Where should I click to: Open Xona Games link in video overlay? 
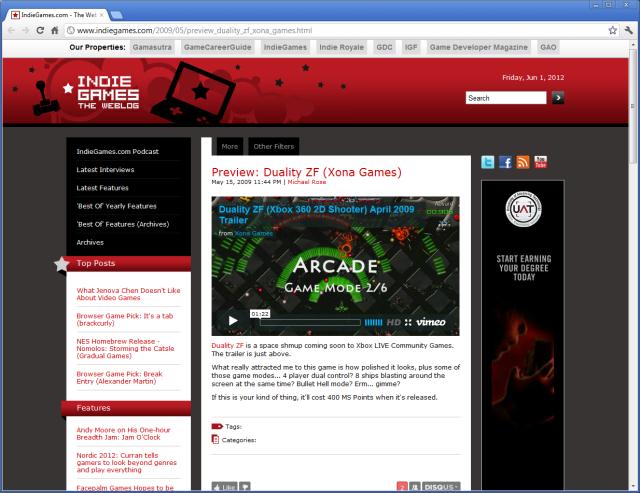click(x=253, y=233)
